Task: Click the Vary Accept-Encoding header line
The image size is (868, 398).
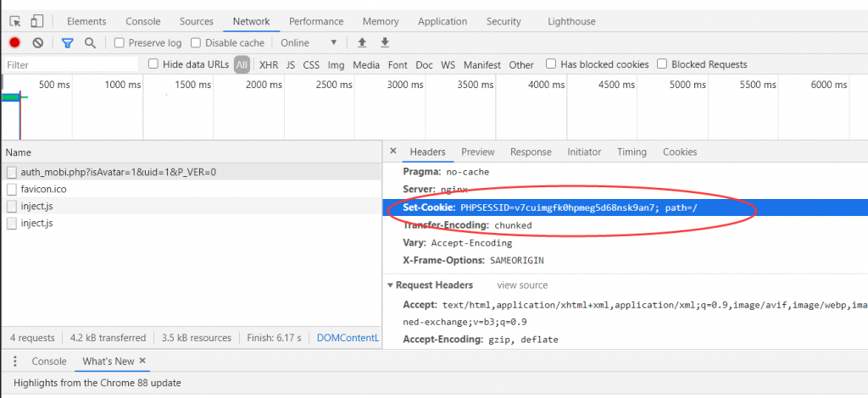Action: click(x=458, y=243)
